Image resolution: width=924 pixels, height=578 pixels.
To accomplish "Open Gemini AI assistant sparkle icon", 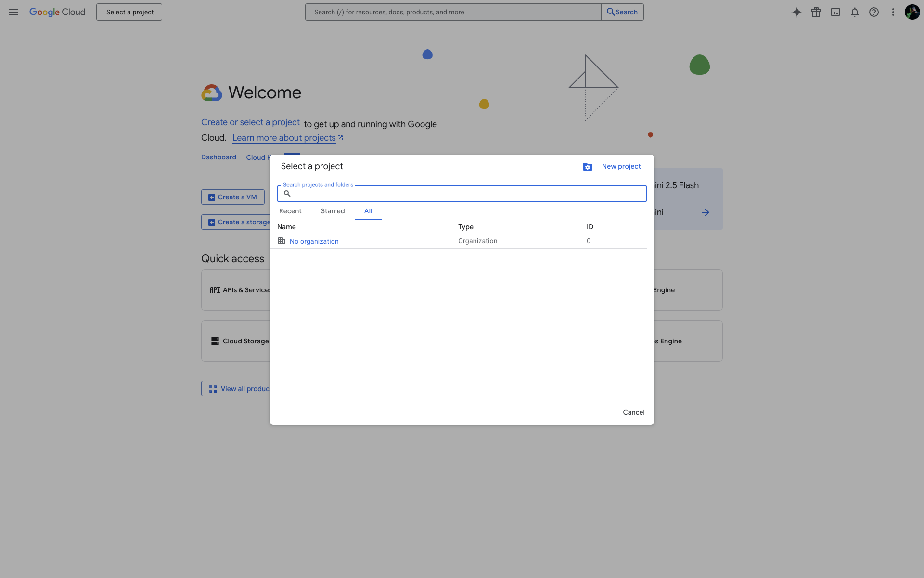I will point(797,12).
